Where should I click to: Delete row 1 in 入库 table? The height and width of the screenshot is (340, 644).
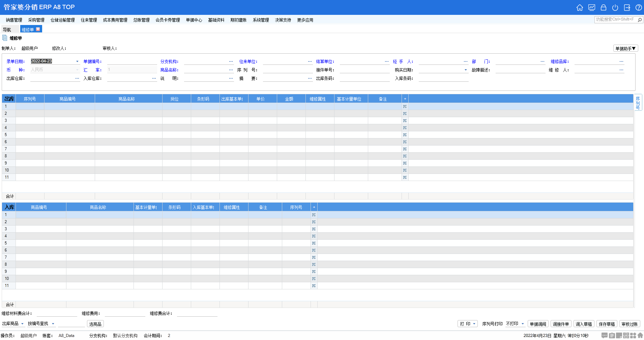(314, 215)
